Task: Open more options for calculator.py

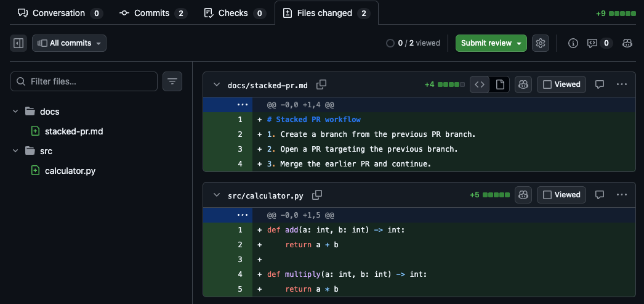Action: [622, 195]
